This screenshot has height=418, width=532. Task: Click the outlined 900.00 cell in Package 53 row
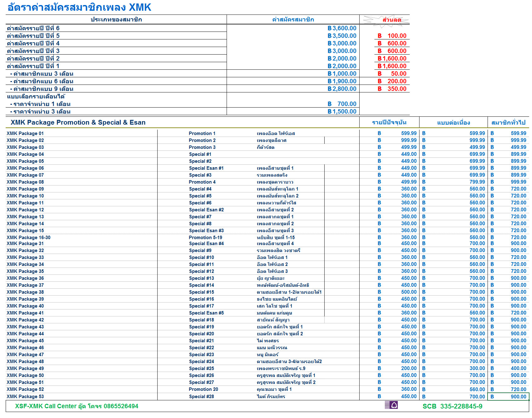point(508,397)
